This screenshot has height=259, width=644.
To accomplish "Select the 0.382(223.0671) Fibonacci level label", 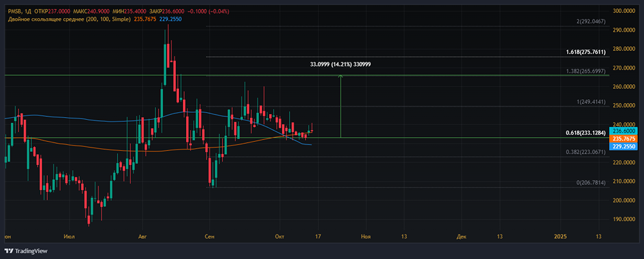I will click(x=585, y=152).
